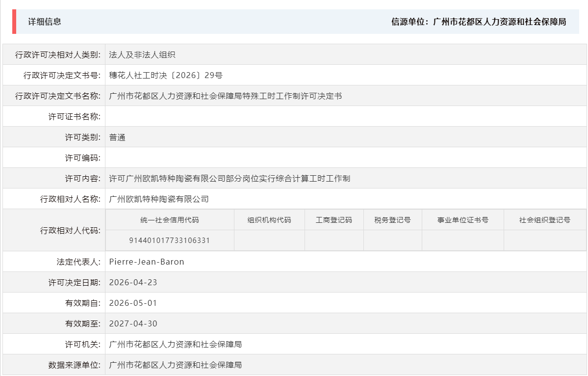This screenshot has height=376, width=588.
Task: Click the 许可编码 label
Action: pos(82,158)
